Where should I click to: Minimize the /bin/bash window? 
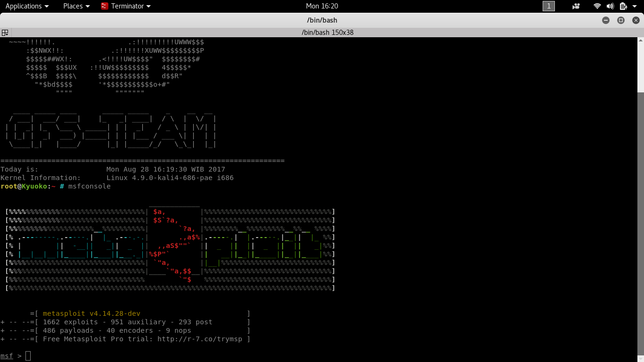606,20
